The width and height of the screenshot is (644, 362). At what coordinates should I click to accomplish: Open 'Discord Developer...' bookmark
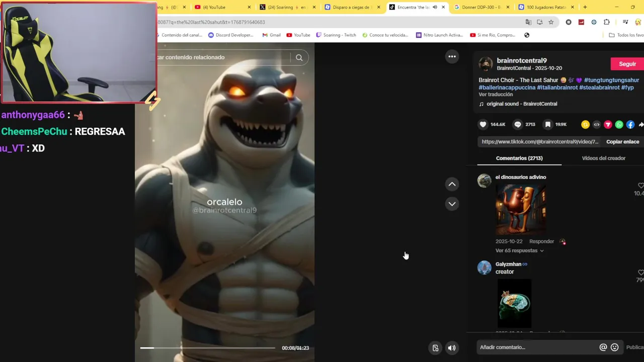coord(230,35)
